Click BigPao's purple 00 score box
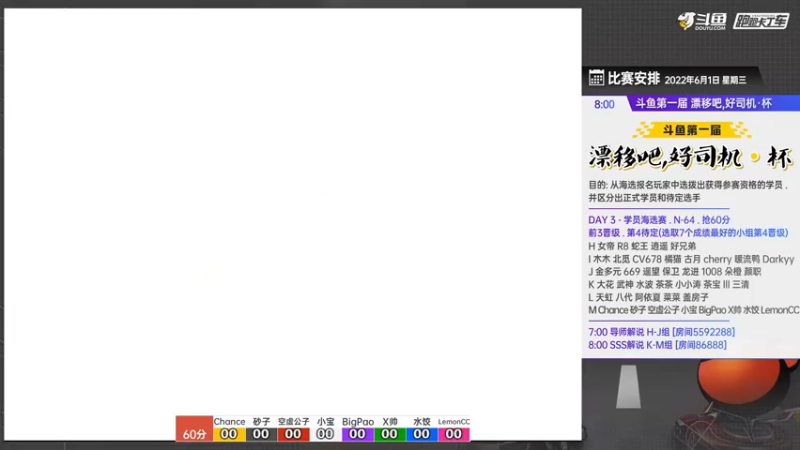Viewport: 800px width, 450px height. tap(358, 434)
